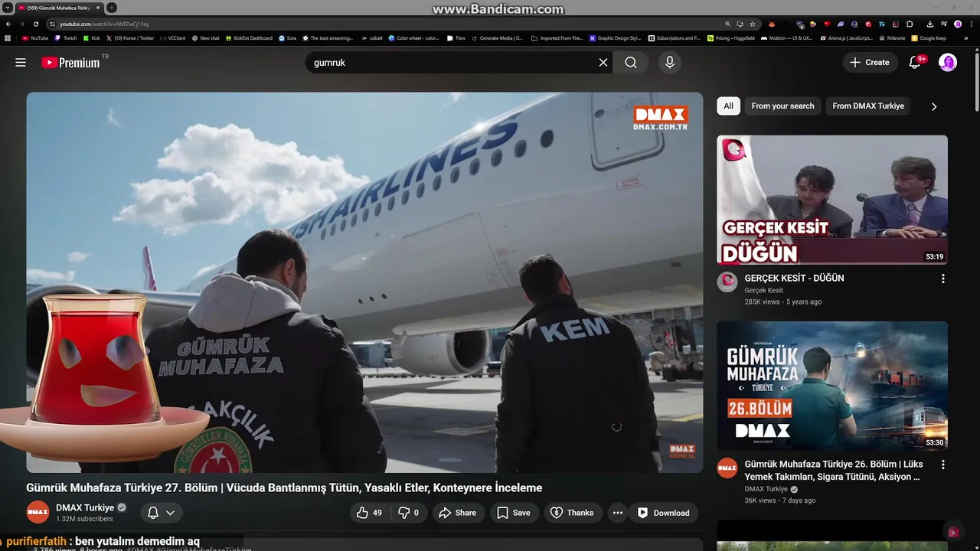Run search with the magnifier button
Viewport: 980px width, 551px height.
pos(631,63)
